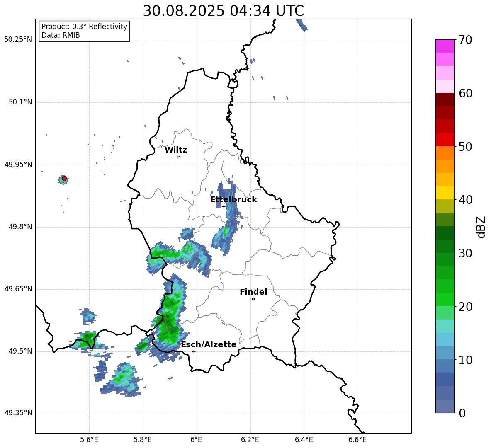The image size is (491, 448).
Task: Select the Wiltz city label
Action: (176, 150)
